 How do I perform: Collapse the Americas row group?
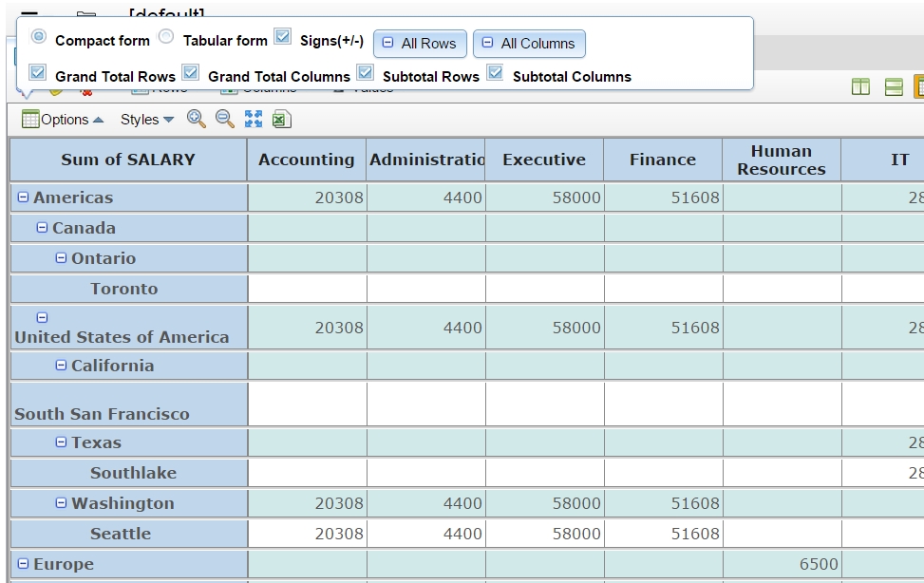point(24,197)
